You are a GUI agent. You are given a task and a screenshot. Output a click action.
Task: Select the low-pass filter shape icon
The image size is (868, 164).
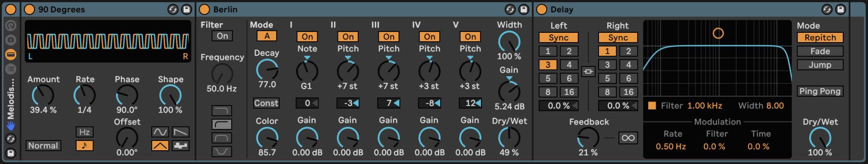(x=222, y=110)
